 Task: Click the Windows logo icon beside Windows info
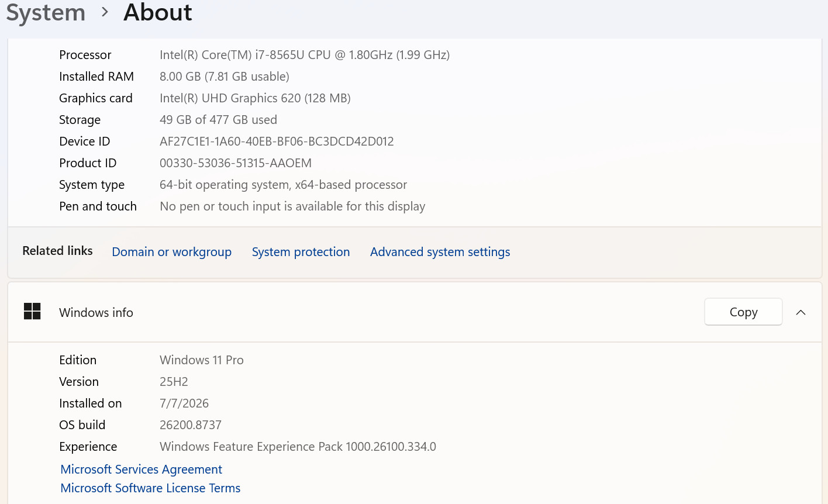click(32, 312)
